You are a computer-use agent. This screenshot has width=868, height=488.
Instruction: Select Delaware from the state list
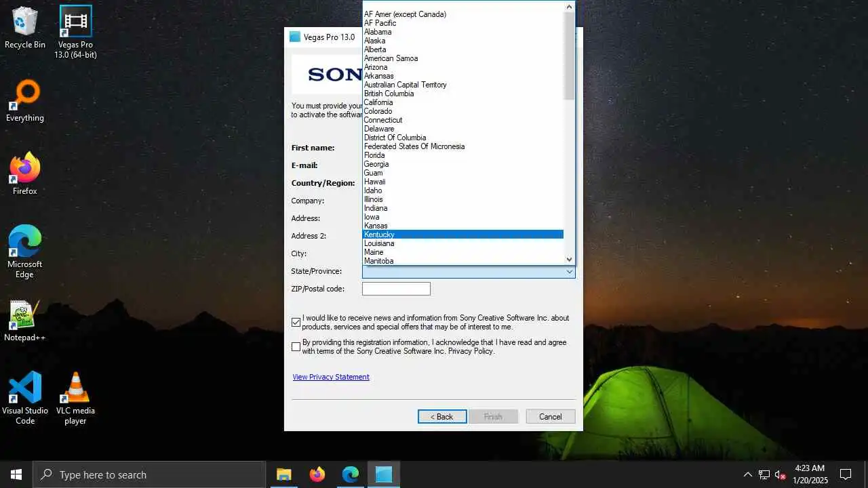[x=463, y=129]
